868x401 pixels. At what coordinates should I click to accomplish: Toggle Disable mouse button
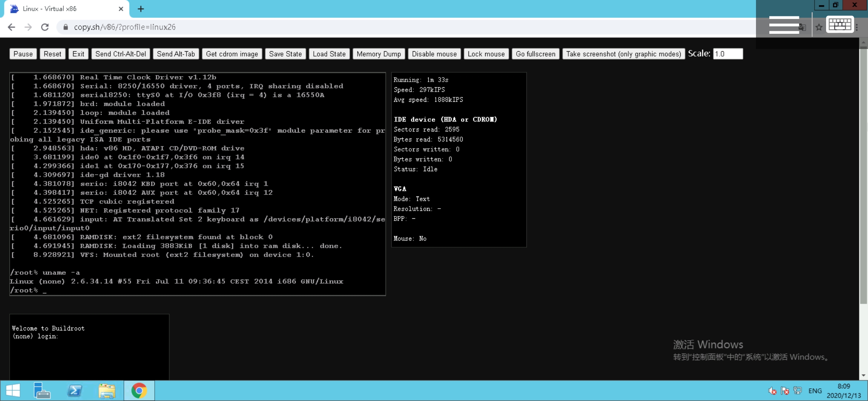pyautogui.click(x=434, y=54)
